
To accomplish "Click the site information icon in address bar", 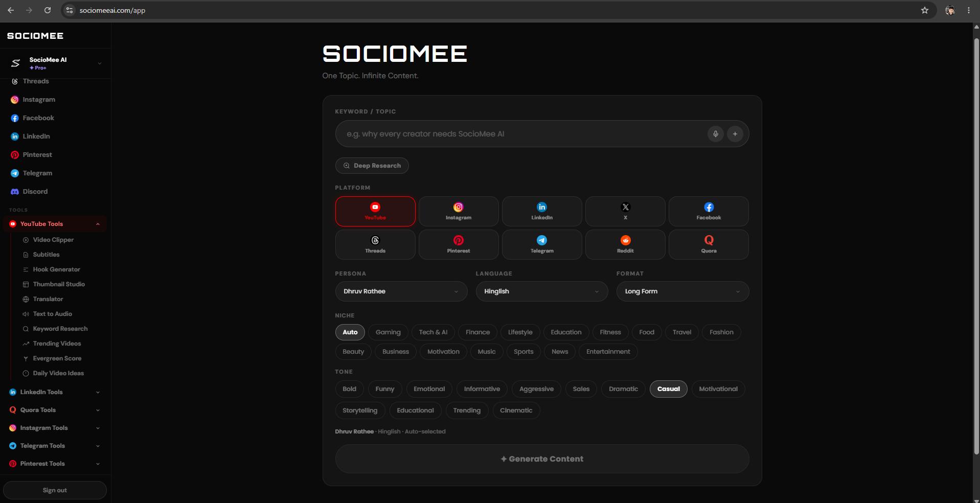I will pyautogui.click(x=70, y=10).
